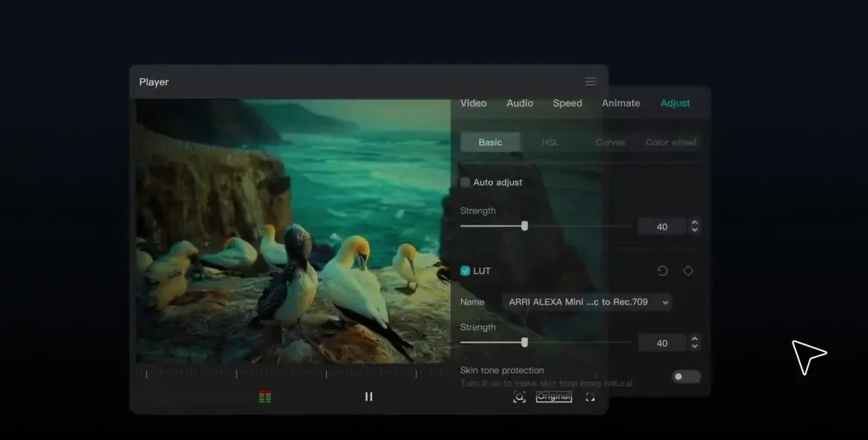This screenshot has width=868, height=440.
Task: Increase Auto adjust Strength with up arrow
Action: pyautogui.click(x=695, y=222)
